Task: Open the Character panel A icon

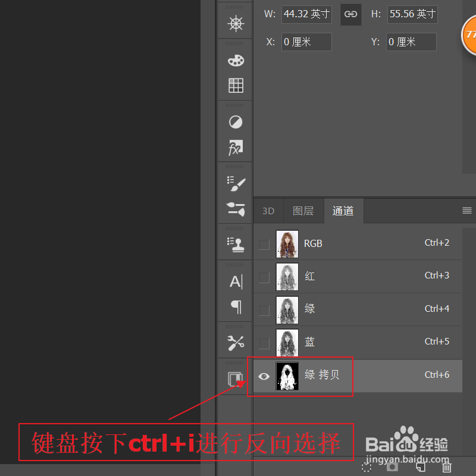Action: click(x=236, y=281)
